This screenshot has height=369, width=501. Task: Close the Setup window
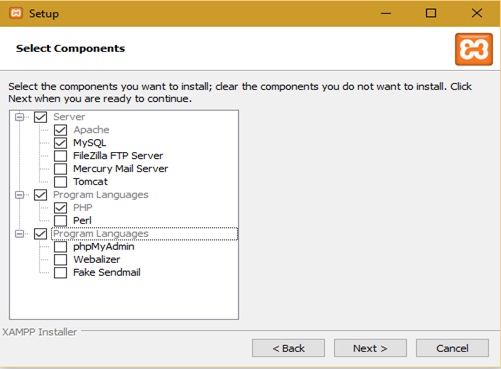point(477,13)
